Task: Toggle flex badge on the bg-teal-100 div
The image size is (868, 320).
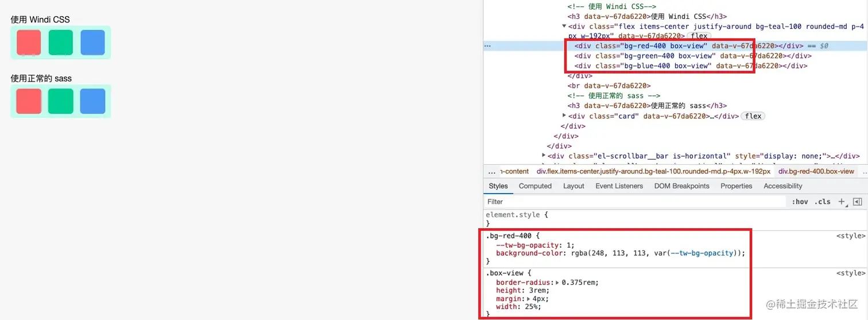Action: pos(699,36)
